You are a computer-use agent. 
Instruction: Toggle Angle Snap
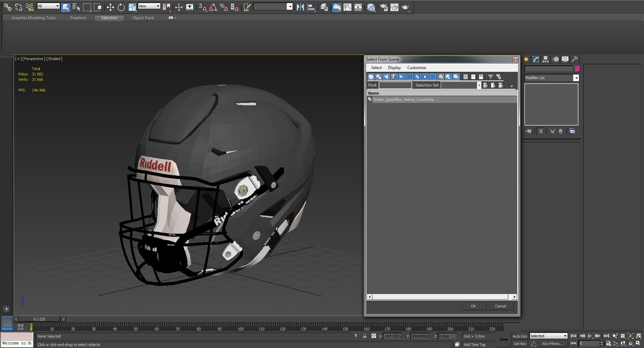(x=213, y=7)
